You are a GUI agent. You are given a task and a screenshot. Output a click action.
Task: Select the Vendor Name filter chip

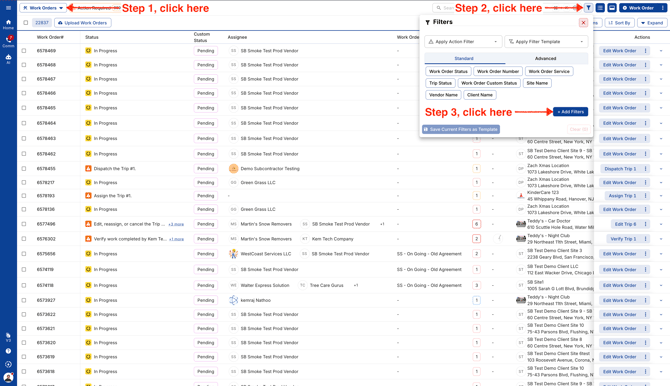coord(443,95)
